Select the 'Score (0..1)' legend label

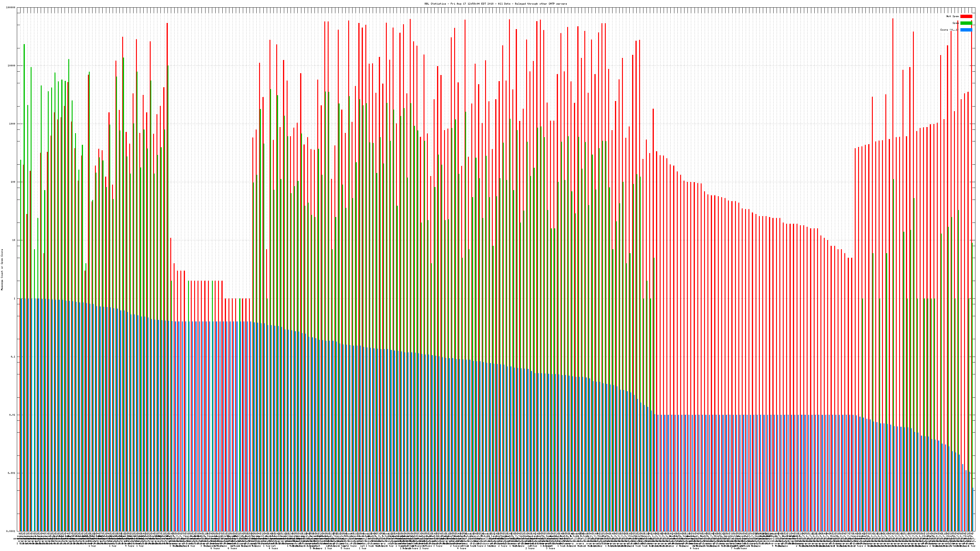point(949,30)
